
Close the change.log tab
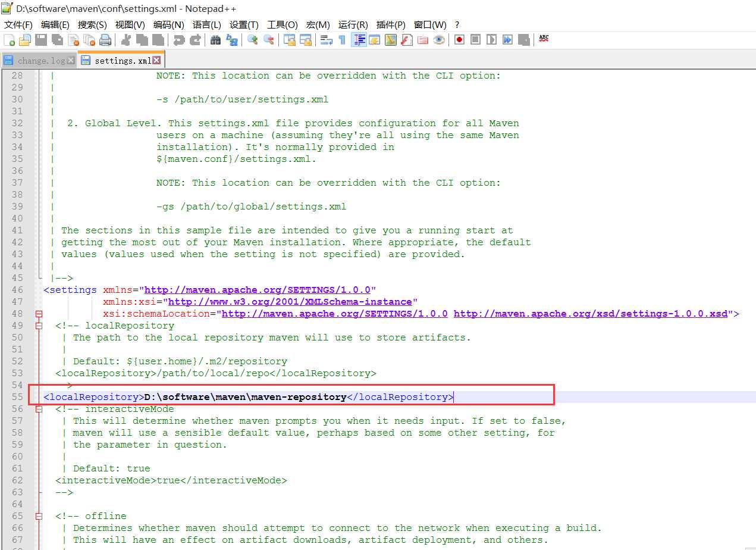pos(71,60)
